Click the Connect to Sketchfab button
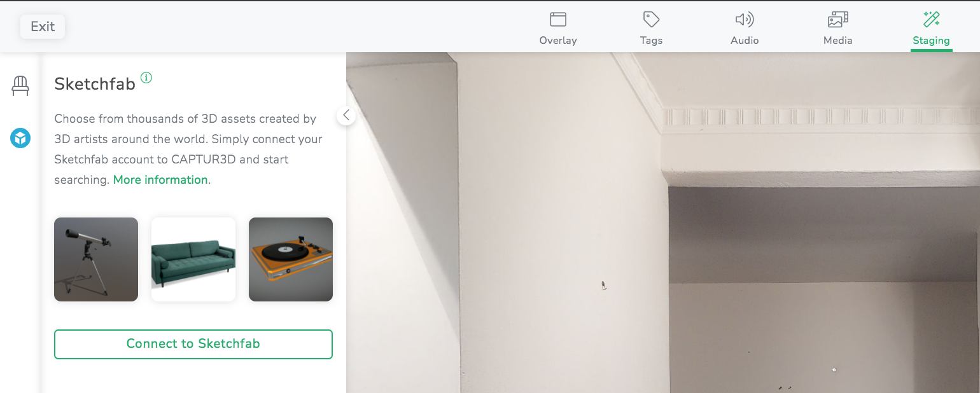 pyautogui.click(x=193, y=344)
